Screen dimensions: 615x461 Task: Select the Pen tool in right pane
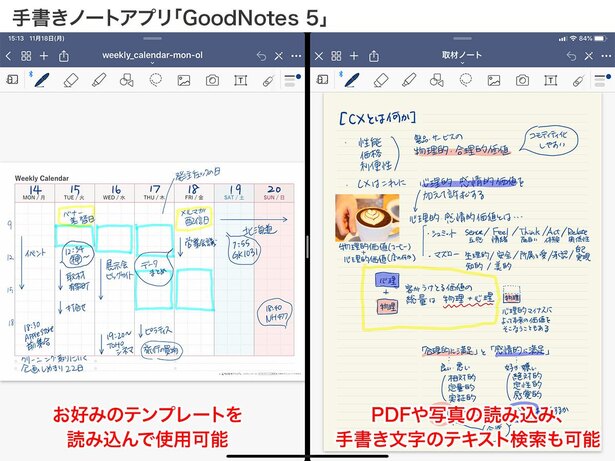pos(352,80)
